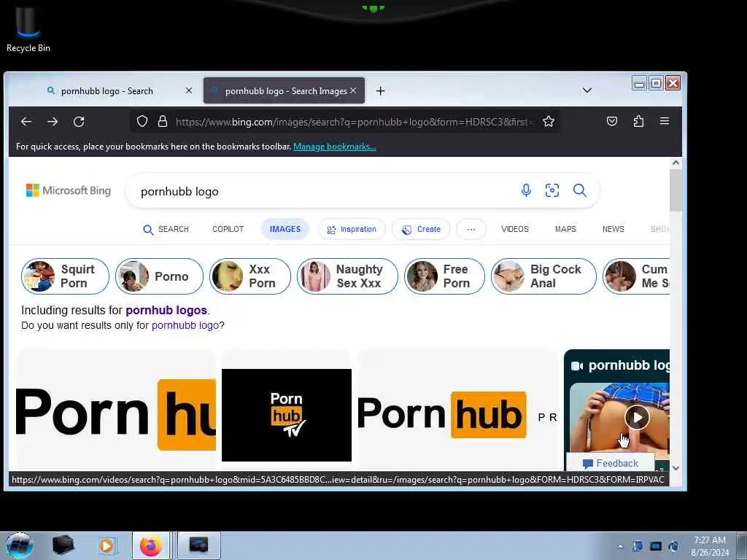
Task: Open the Manage bookmarks link
Action: pos(334,147)
